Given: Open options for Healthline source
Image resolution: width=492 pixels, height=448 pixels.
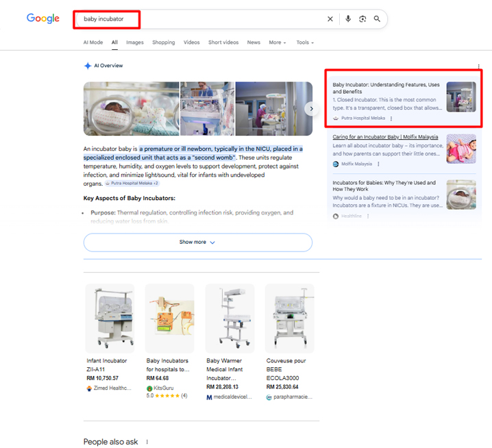Looking at the screenshot, I should pos(368,216).
